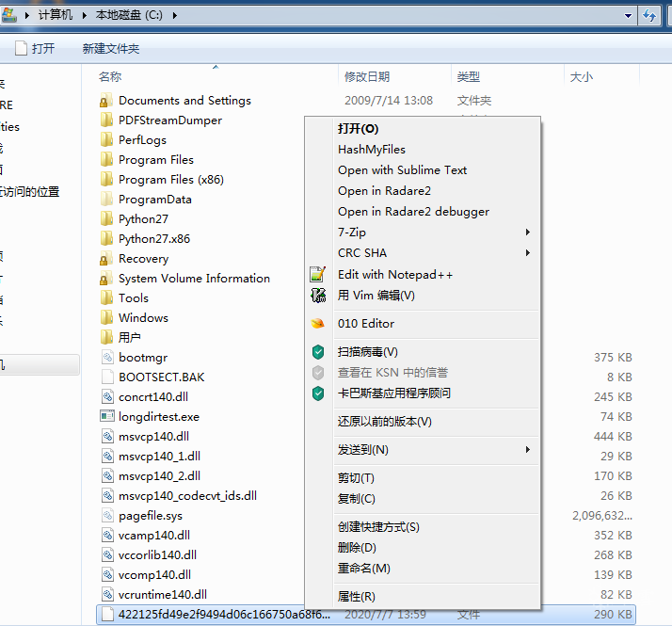
Task: Click the computer icon in address bar
Action: [x=8, y=15]
